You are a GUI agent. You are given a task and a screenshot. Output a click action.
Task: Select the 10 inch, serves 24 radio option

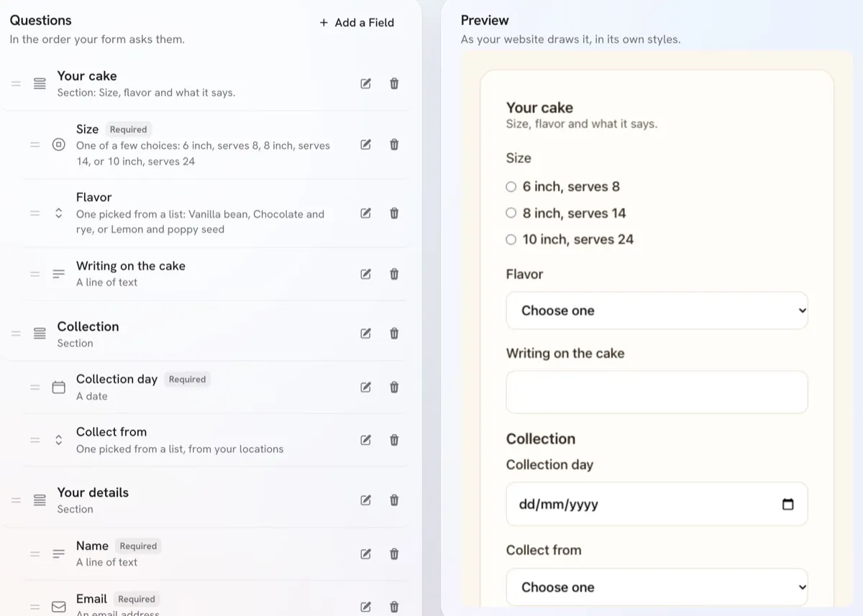click(511, 240)
